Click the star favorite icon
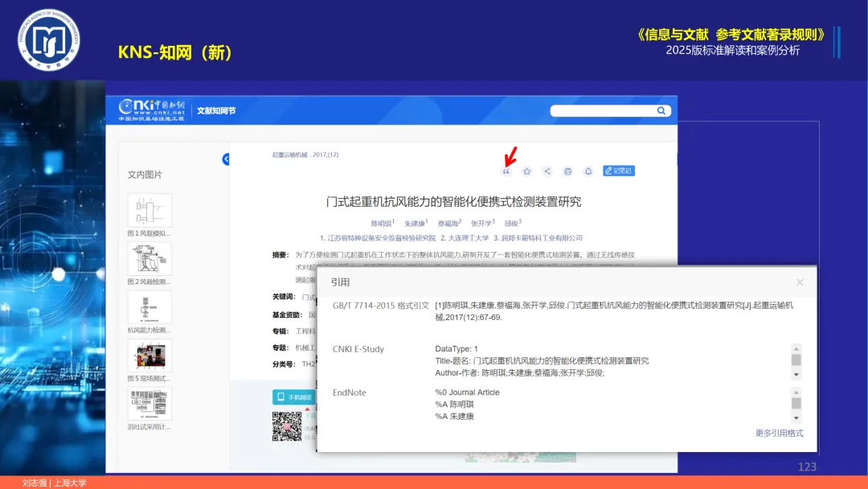 527,171
